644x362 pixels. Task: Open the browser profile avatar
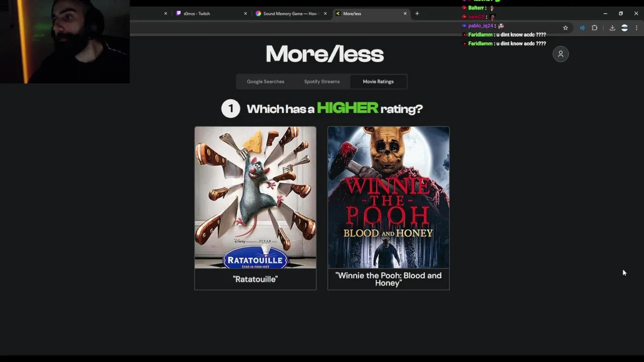(624, 28)
